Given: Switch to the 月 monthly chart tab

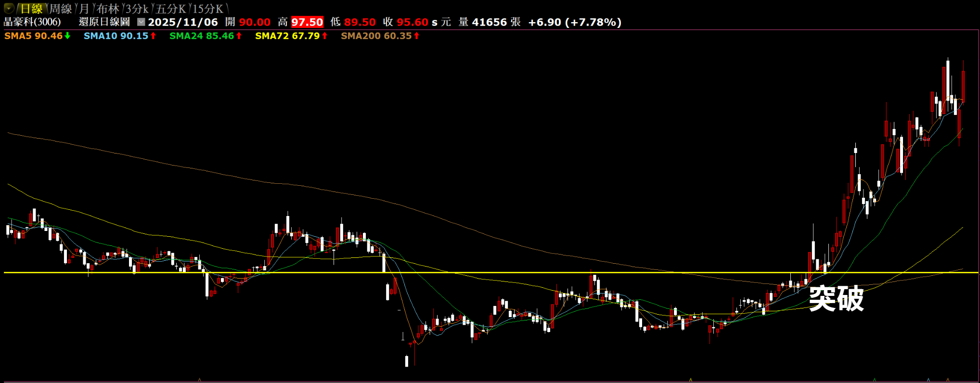Looking at the screenshot, I should coord(84,9).
